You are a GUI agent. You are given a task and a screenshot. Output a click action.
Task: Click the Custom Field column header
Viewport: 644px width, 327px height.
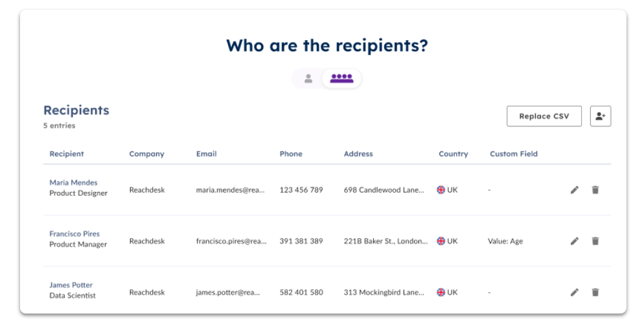(513, 154)
